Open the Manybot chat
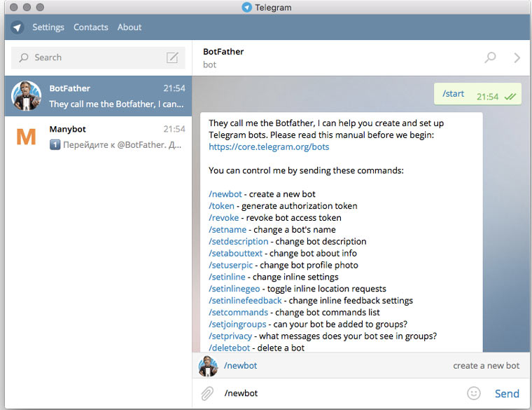This screenshot has width=532, height=410. [x=98, y=137]
